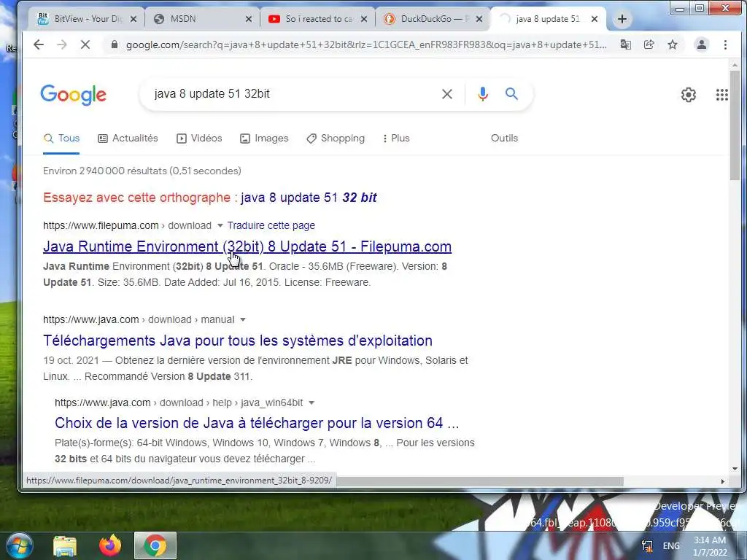Image resolution: width=747 pixels, height=560 pixels.
Task: Expand the Plus more filters menu
Action: click(396, 138)
